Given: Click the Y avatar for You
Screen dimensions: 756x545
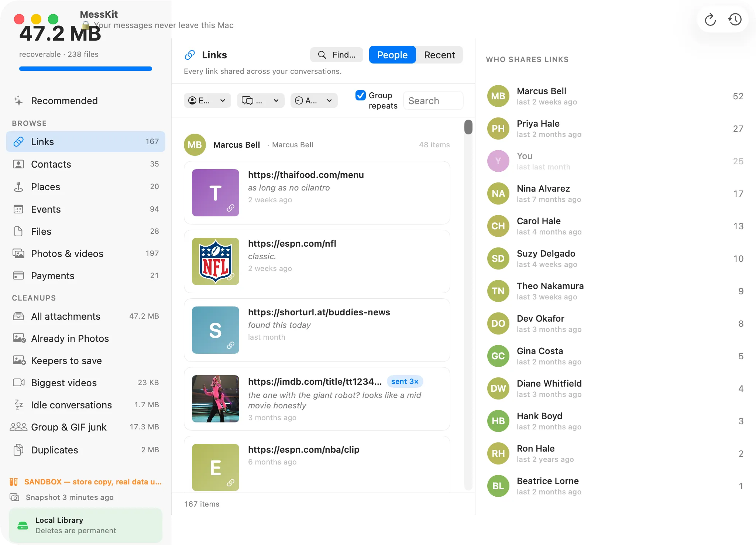Looking at the screenshot, I should (498, 161).
